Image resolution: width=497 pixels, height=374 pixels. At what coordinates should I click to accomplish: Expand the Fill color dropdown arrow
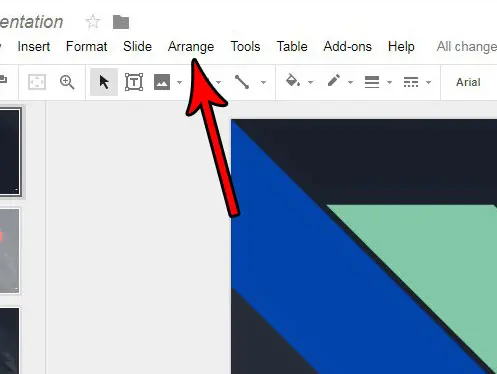pos(310,82)
